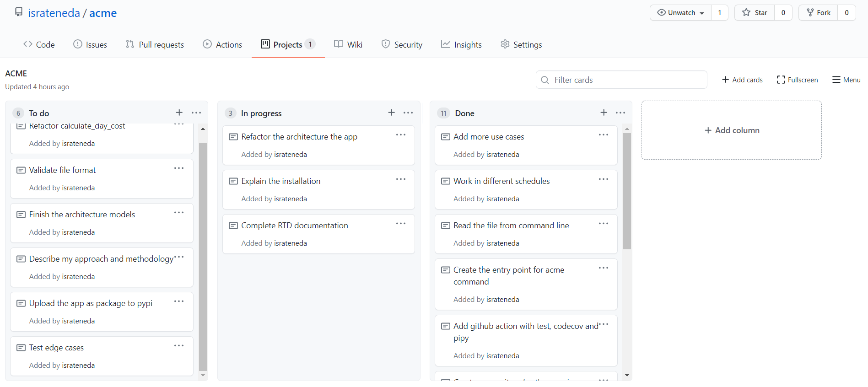The height and width of the screenshot is (387, 868).
Task: Open options for Complete RTD documentation card
Action: pyautogui.click(x=401, y=224)
